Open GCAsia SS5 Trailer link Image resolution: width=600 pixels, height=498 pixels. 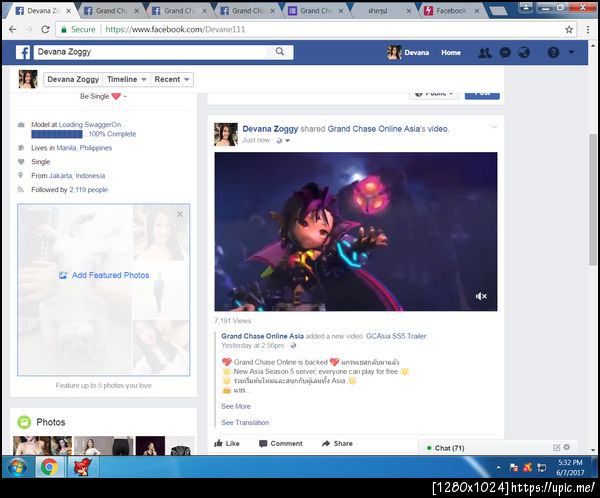(x=396, y=336)
